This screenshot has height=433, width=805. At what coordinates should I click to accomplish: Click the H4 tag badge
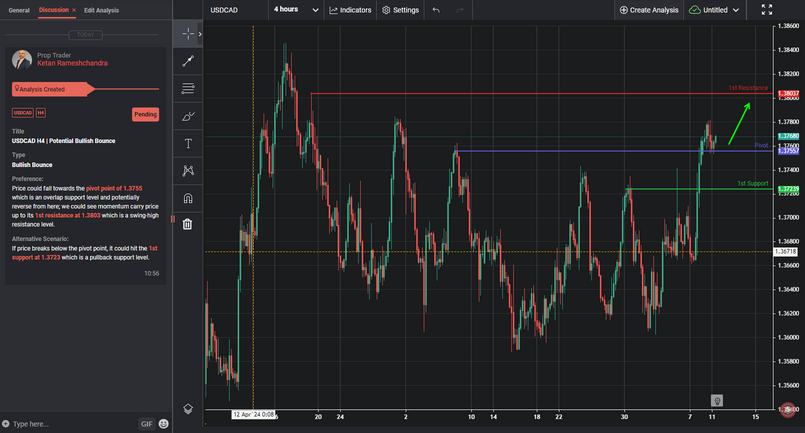click(41, 112)
